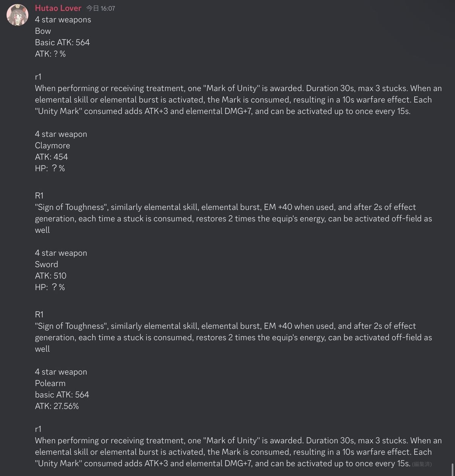Click the 'ATK: 510' sword stat line
The width and height of the screenshot is (455, 476).
50,276
